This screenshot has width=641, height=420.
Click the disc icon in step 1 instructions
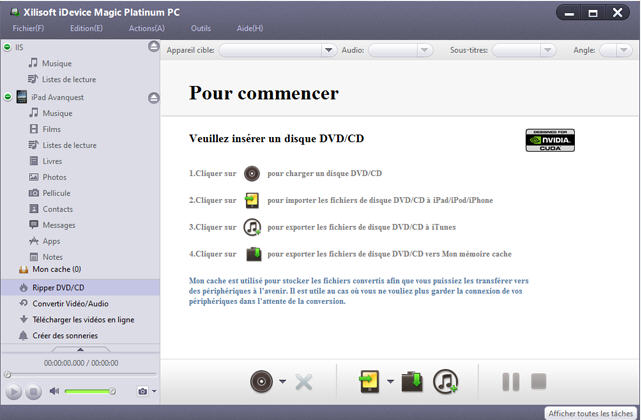click(x=252, y=173)
